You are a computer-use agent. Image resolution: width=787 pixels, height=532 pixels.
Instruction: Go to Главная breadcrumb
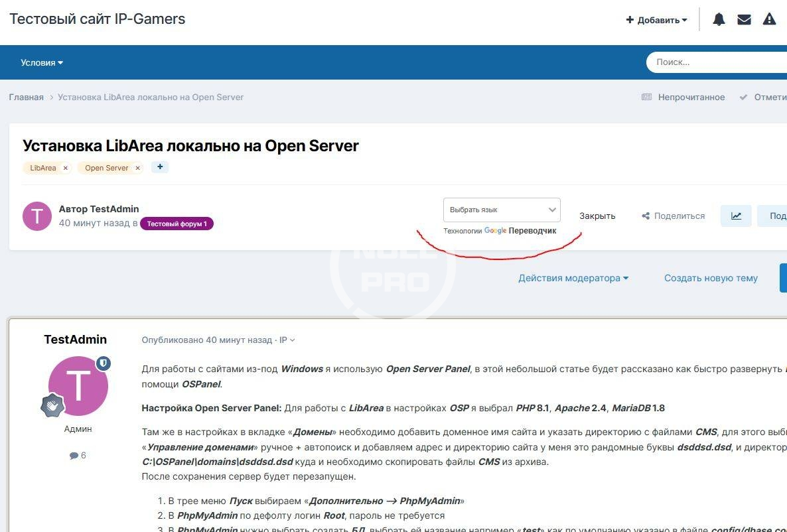click(27, 97)
